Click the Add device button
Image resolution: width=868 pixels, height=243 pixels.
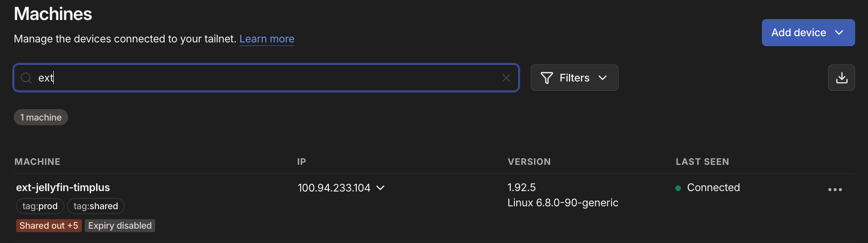[799, 32]
